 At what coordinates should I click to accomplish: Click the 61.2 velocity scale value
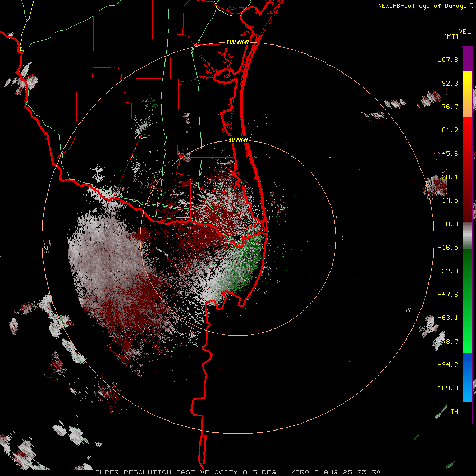tap(450, 130)
